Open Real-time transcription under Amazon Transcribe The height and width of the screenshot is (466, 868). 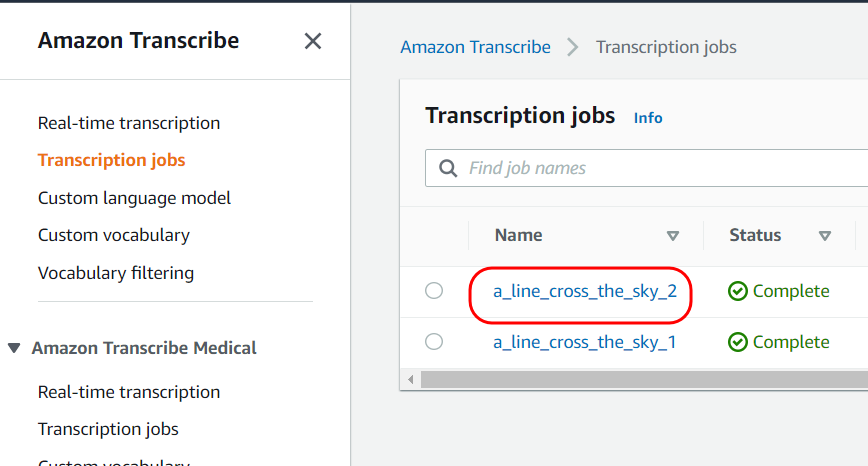[129, 123]
